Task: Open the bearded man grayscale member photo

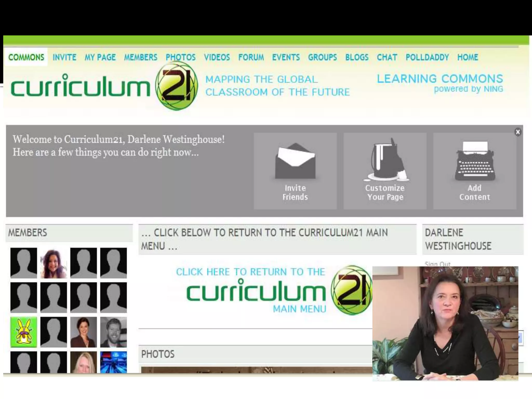Action: click(x=114, y=332)
